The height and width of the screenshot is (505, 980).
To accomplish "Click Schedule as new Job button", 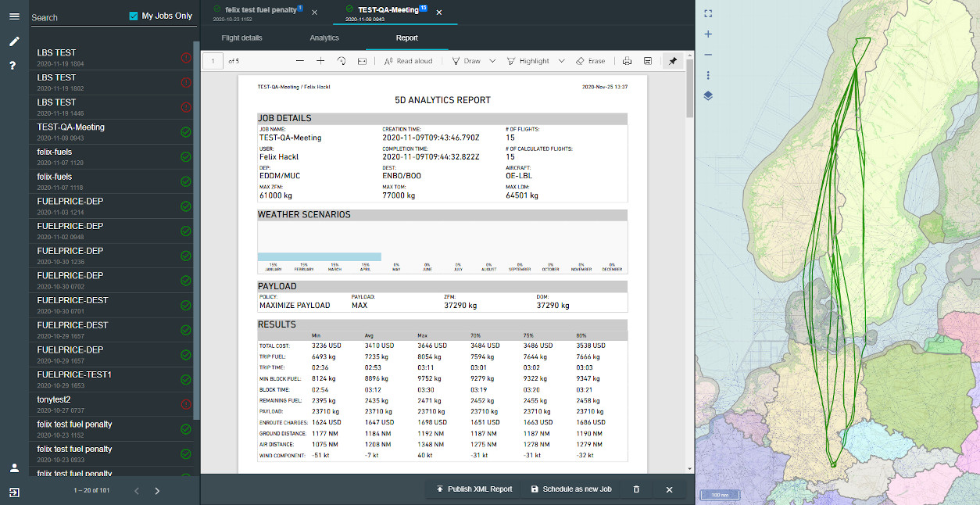I will [570, 489].
